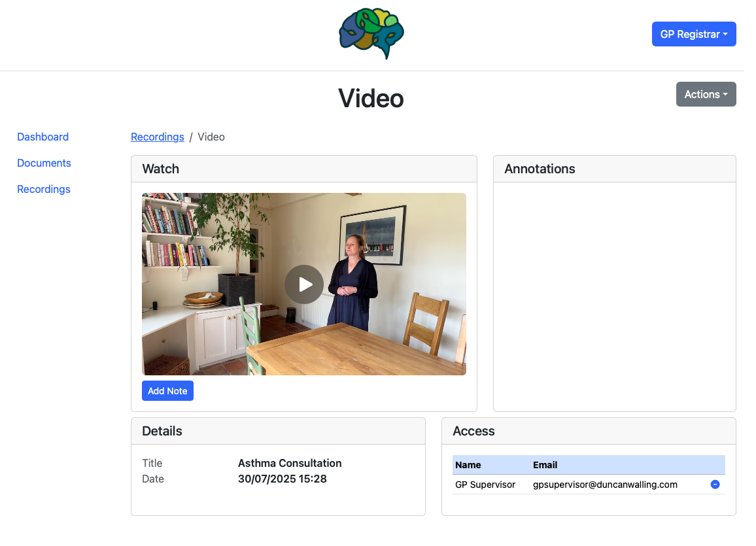Click the large Video page heading

tap(371, 98)
